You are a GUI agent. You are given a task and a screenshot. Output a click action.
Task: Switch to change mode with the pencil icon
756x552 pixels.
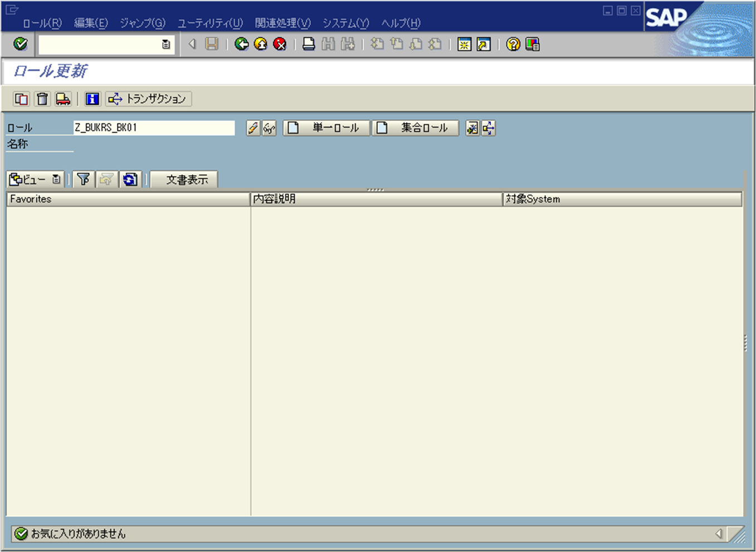pos(253,128)
